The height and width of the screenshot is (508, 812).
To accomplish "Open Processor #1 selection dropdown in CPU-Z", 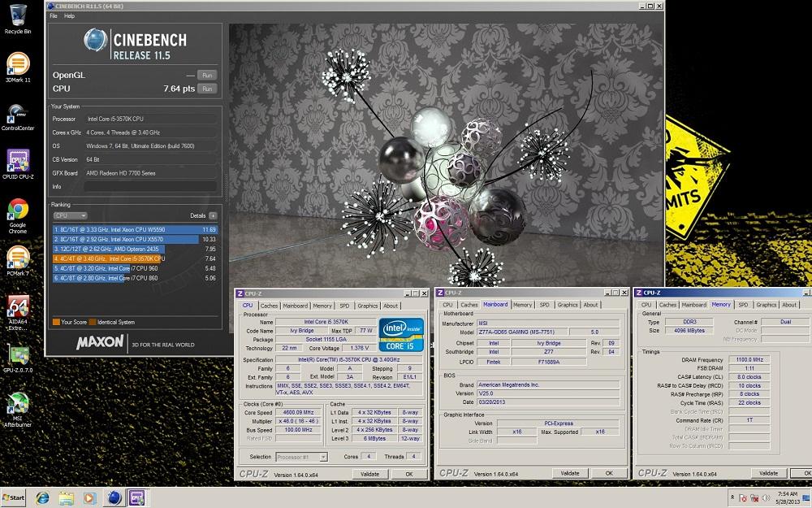I will coord(301,457).
